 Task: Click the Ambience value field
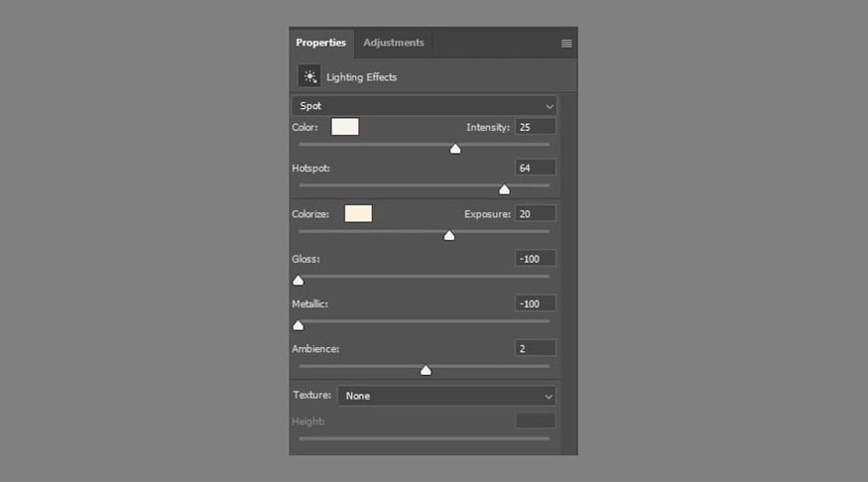tap(536, 348)
